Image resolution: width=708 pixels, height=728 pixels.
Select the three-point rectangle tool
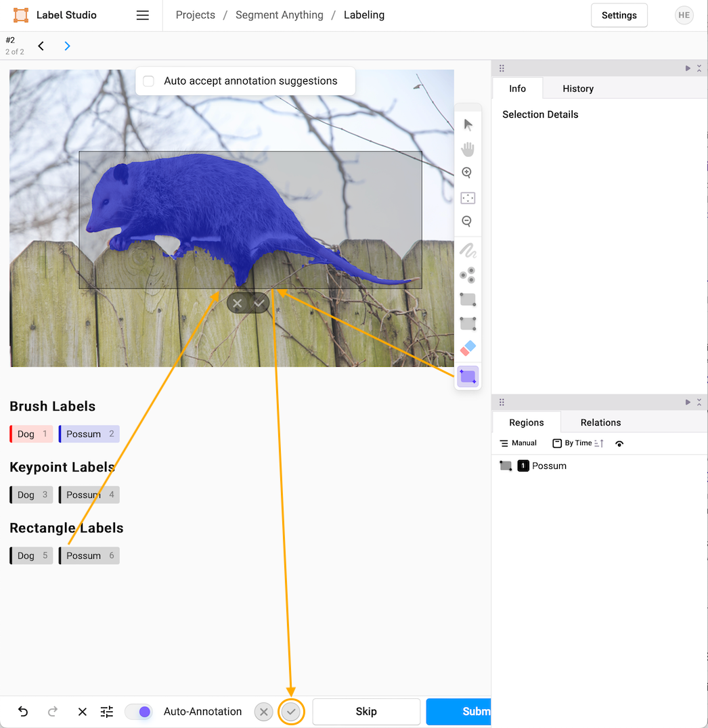point(468,323)
